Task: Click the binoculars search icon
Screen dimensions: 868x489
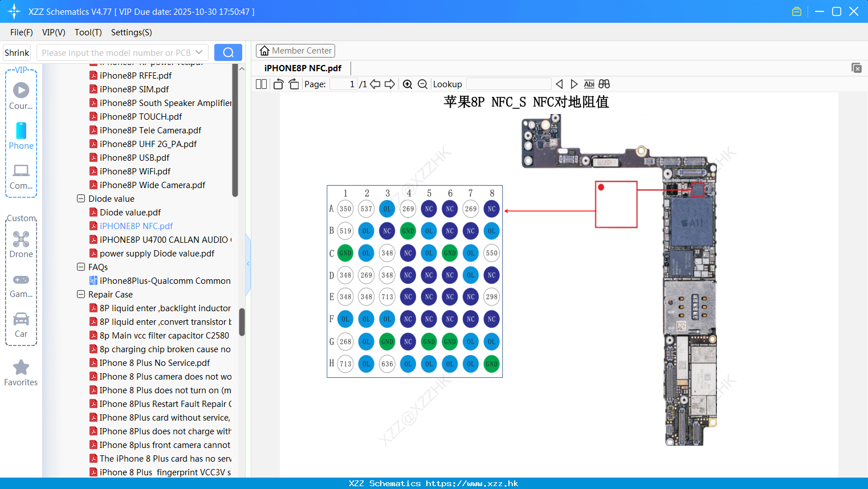Action: tap(604, 84)
